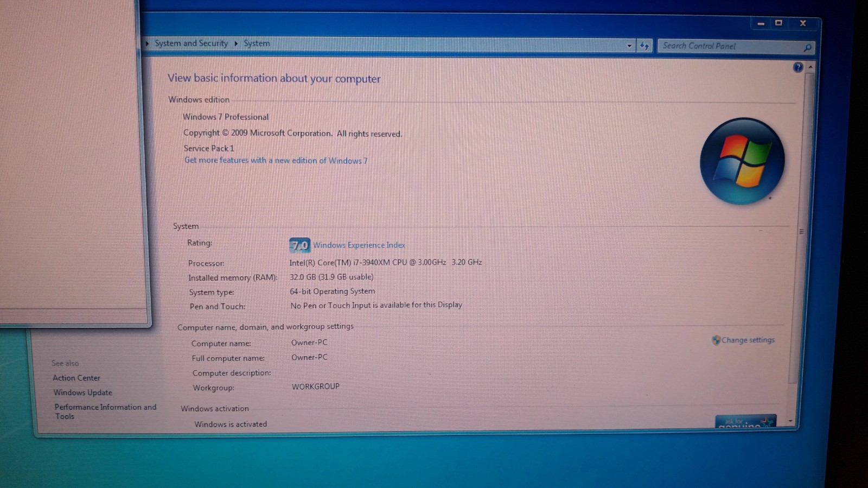Maximize the System window

pos(778,23)
